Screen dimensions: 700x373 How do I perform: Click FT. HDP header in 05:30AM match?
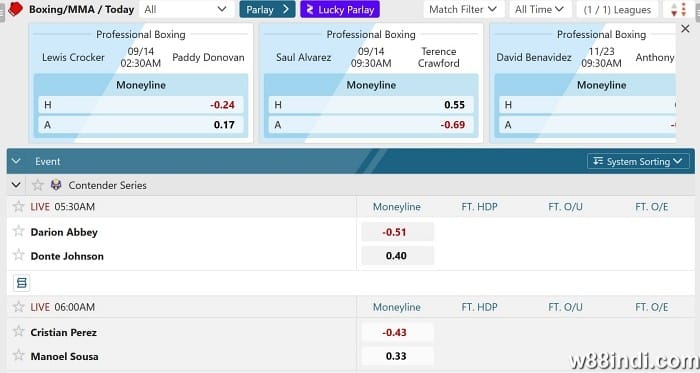479,207
